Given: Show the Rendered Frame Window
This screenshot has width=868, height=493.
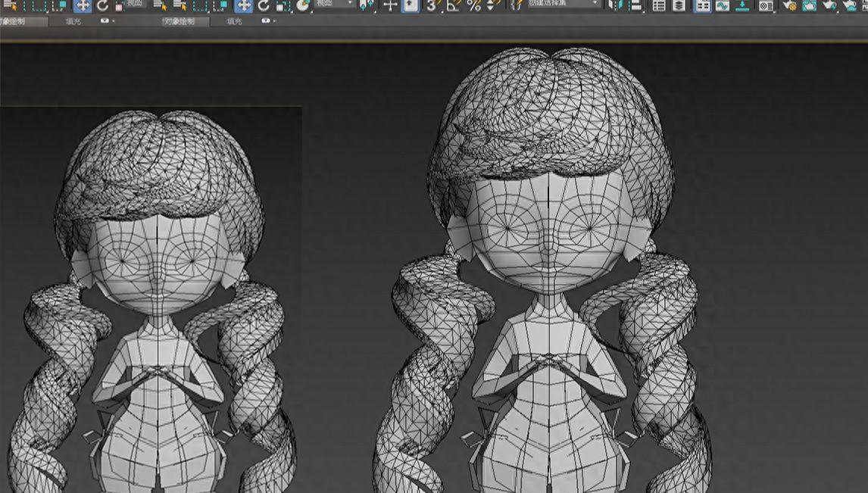Looking at the screenshot, I should (x=810, y=5).
